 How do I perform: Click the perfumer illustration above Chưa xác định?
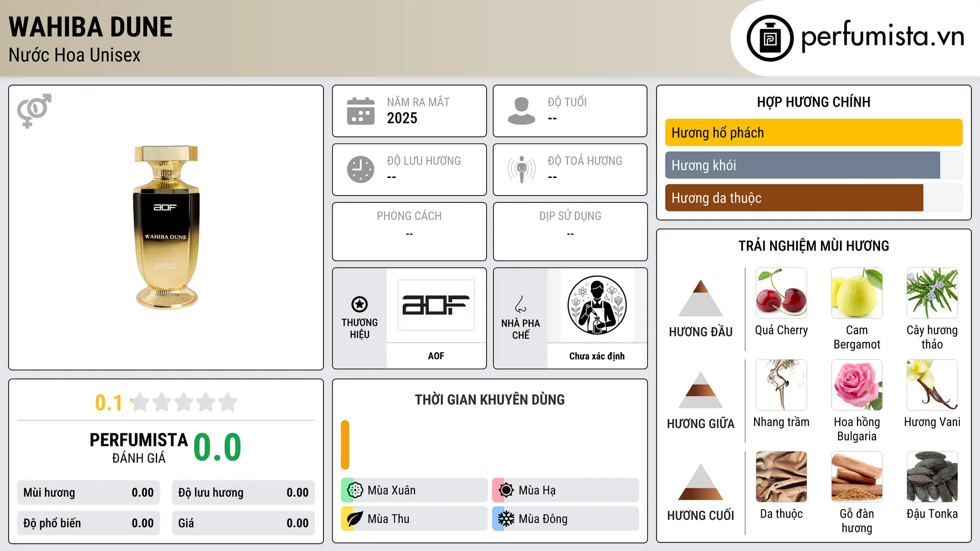click(597, 305)
